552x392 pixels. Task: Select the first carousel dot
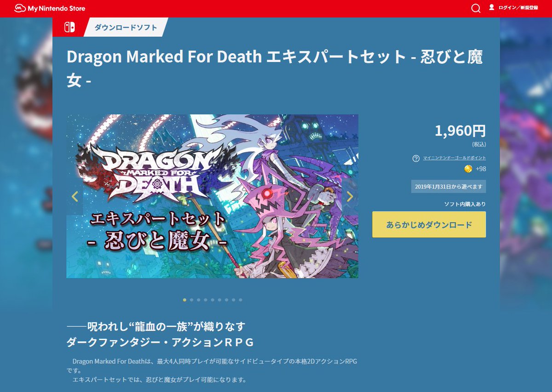(x=184, y=300)
